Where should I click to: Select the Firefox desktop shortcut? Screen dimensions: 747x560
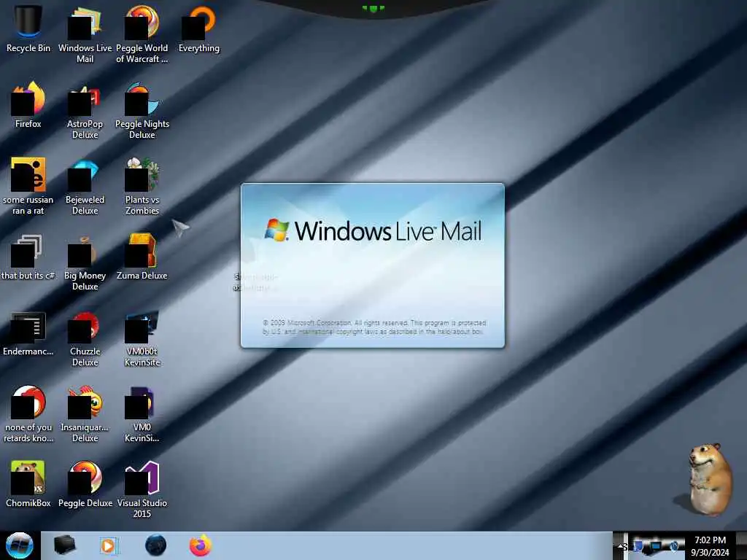pos(28,105)
